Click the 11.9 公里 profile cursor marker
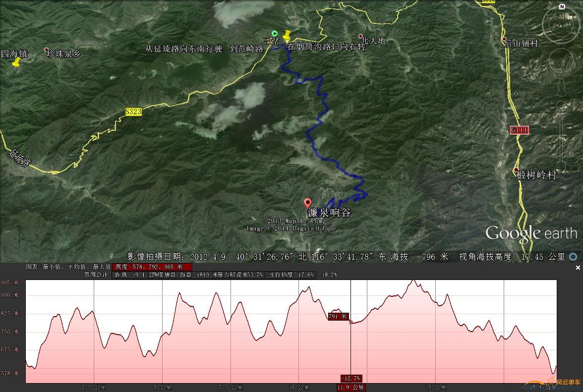583x392 pixels. click(x=351, y=388)
